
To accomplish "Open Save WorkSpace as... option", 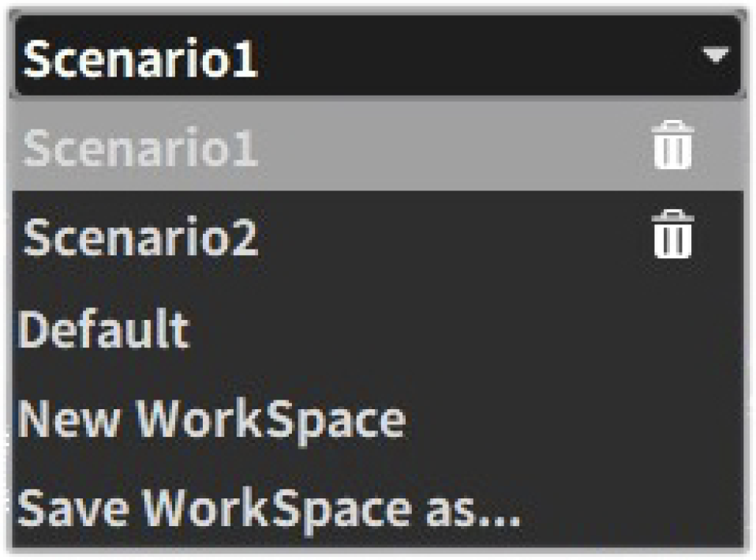I will pyautogui.click(x=268, y=509).
